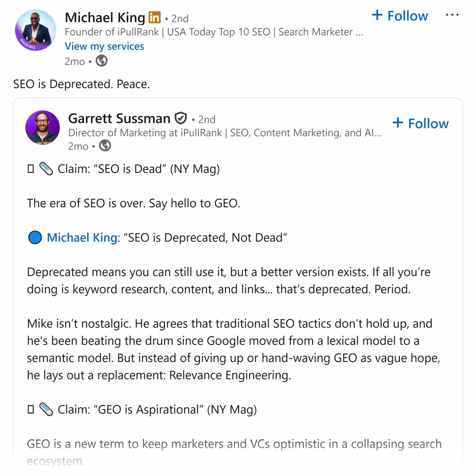Click Michael King's profile photo
The width and height of the screenshot is (476, 476).
coord(35,30)
